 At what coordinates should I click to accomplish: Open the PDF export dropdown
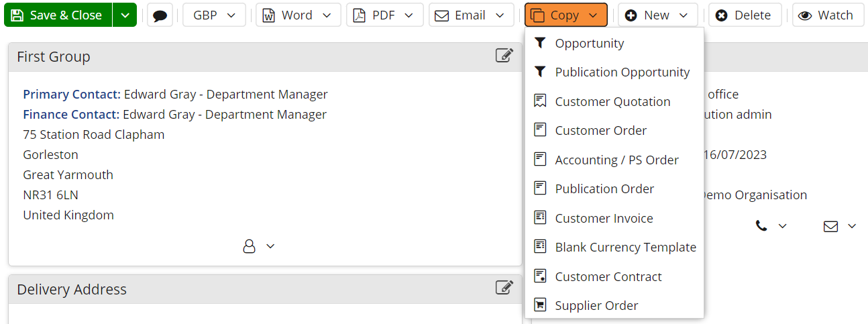[384, 15]
